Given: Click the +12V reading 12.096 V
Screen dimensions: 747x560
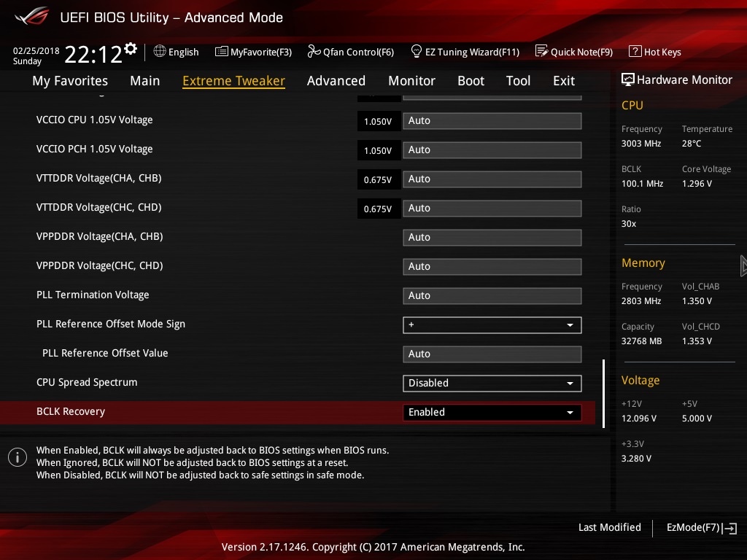Looking at the screenshot, I should tap(638, 418).
